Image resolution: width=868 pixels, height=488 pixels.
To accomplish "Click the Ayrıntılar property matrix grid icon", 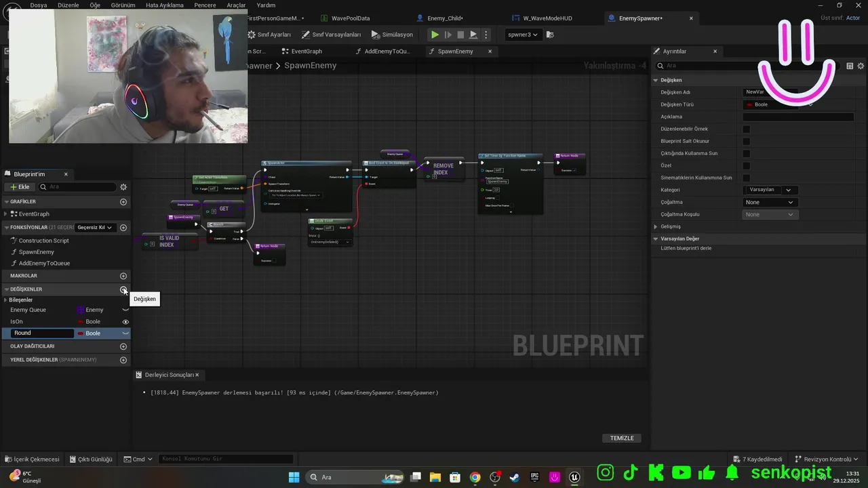I will tap(850, 66).
